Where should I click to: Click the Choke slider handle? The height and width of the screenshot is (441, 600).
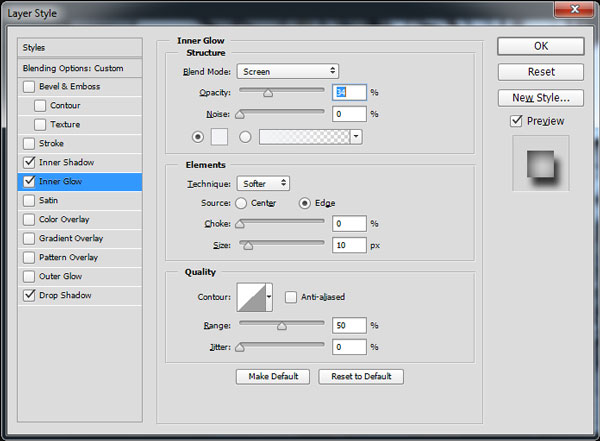(x=240, y=224)
